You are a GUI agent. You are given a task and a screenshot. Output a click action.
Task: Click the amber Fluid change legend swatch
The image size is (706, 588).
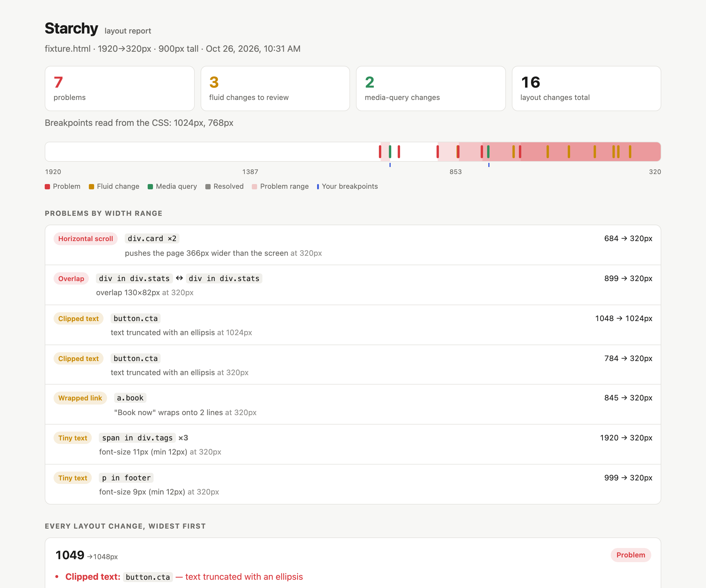(91, 187)
